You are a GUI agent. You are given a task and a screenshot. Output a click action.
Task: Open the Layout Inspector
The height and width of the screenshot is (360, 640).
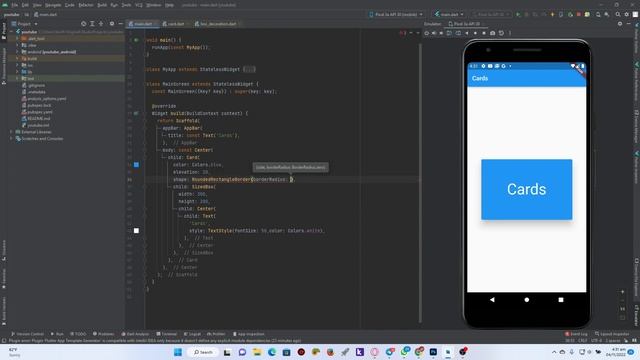(612, 334)
